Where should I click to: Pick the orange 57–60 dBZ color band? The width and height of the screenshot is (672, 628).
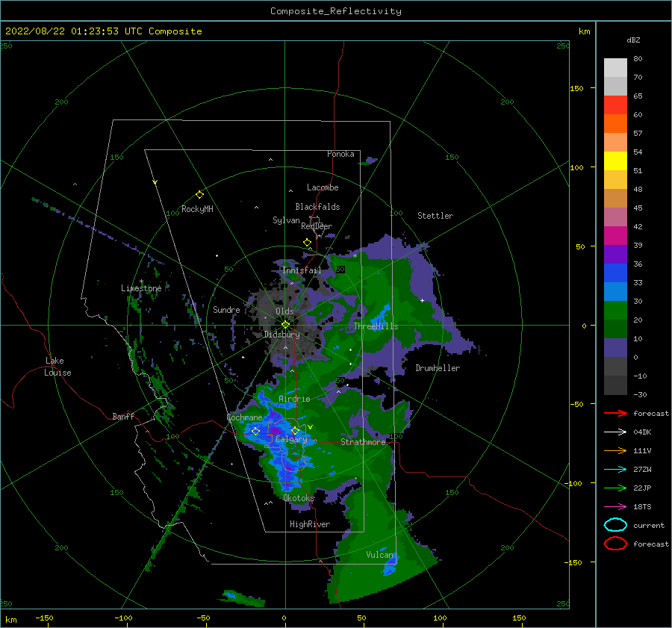click(x=615, y=123)
